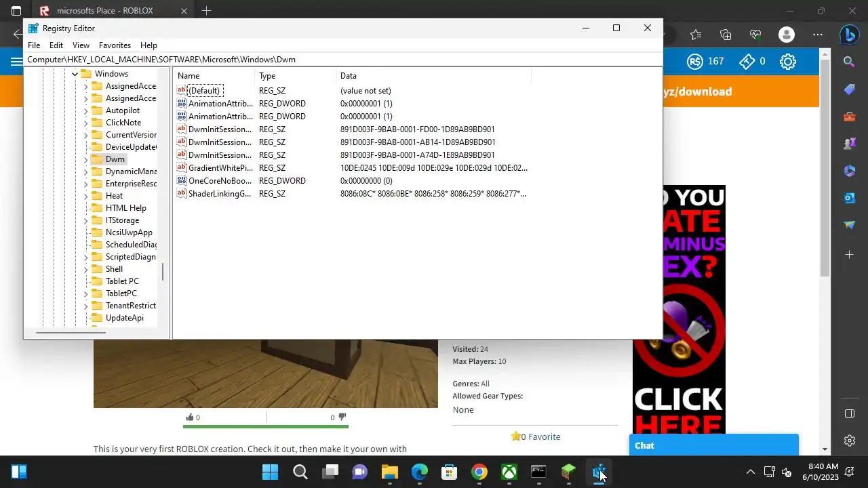Open the ROBLOX hamburger menu
The image size is (868, 488).
click(16, 62)
